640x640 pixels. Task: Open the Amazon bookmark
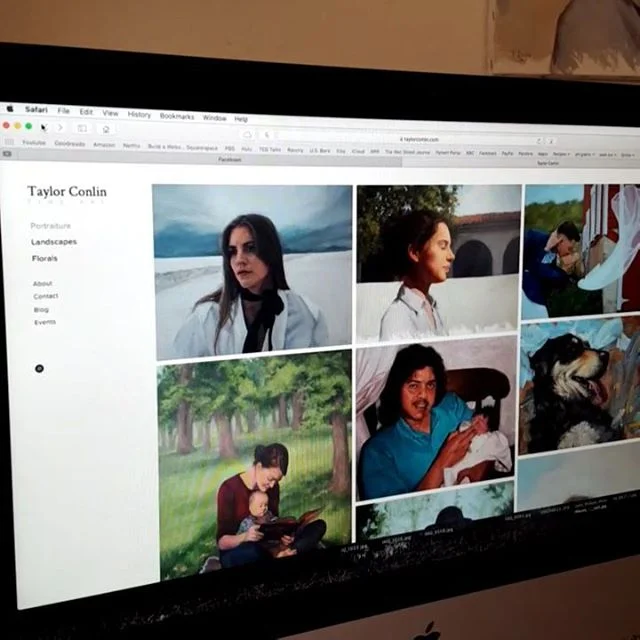pos(104,145)
